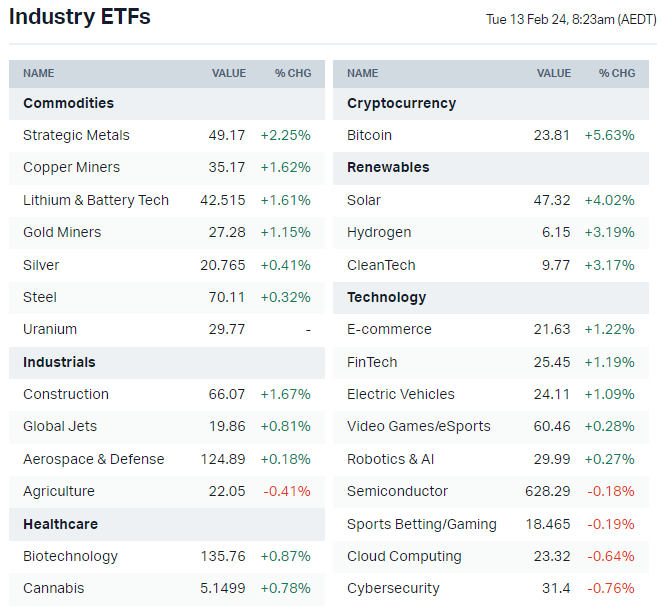Screen dimensions: 663x607
Task: Open the Bitcoin ETF entry
Action: click(x=369, y=135)
